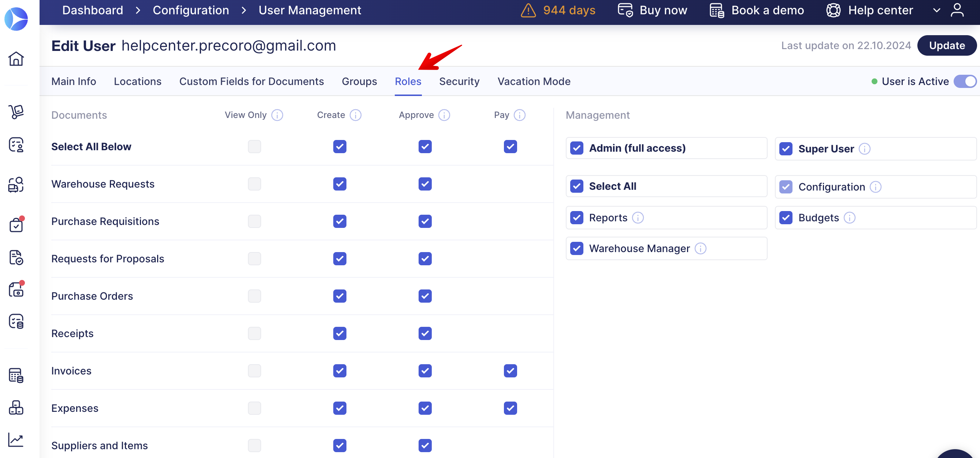
Task: Check View Only for Select All Below
Action: pos(254,147)
